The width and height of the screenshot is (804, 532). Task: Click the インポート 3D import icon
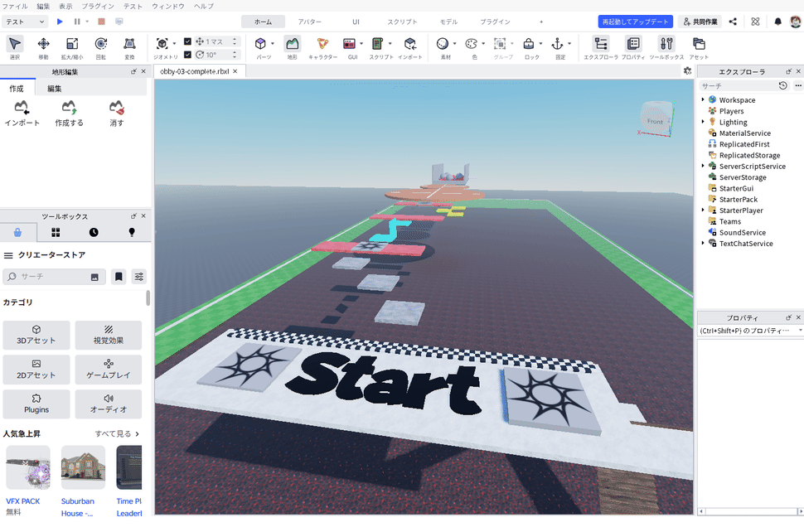tap(409, 44)
